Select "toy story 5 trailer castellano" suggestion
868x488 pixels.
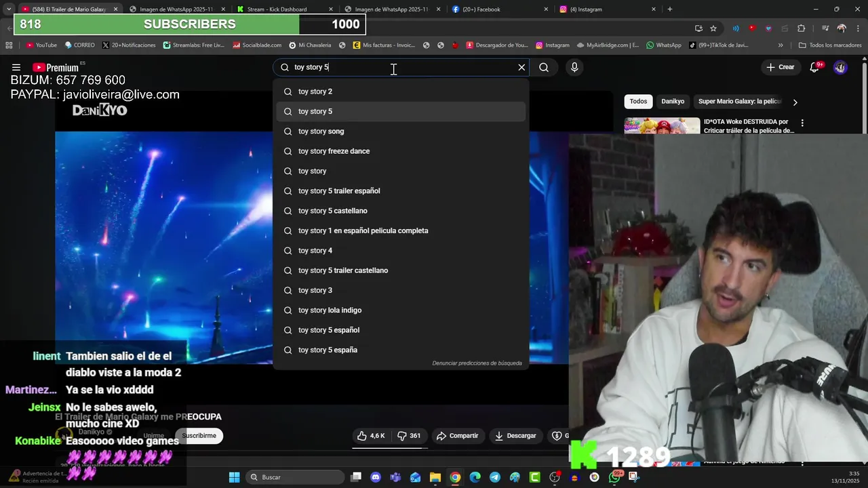coord(401,270)
